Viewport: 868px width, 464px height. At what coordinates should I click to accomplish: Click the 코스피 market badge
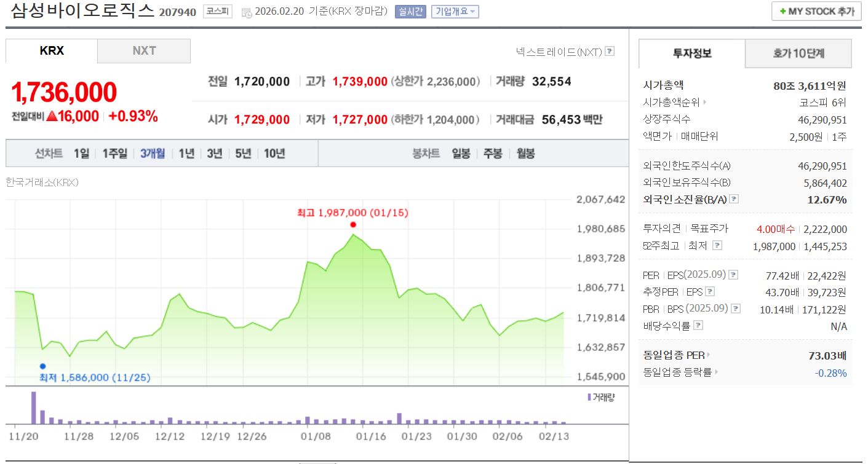click(x=218, y=11)
